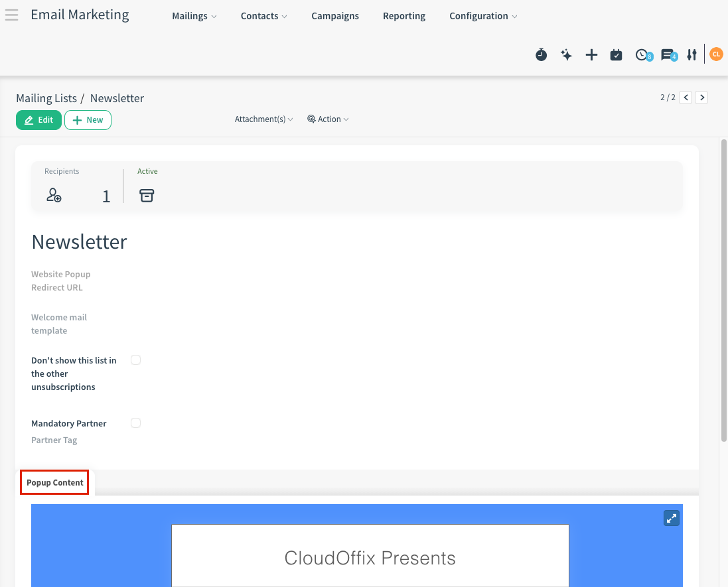
Task: Click the Newsletter record title
Action: tap(79, 241)
